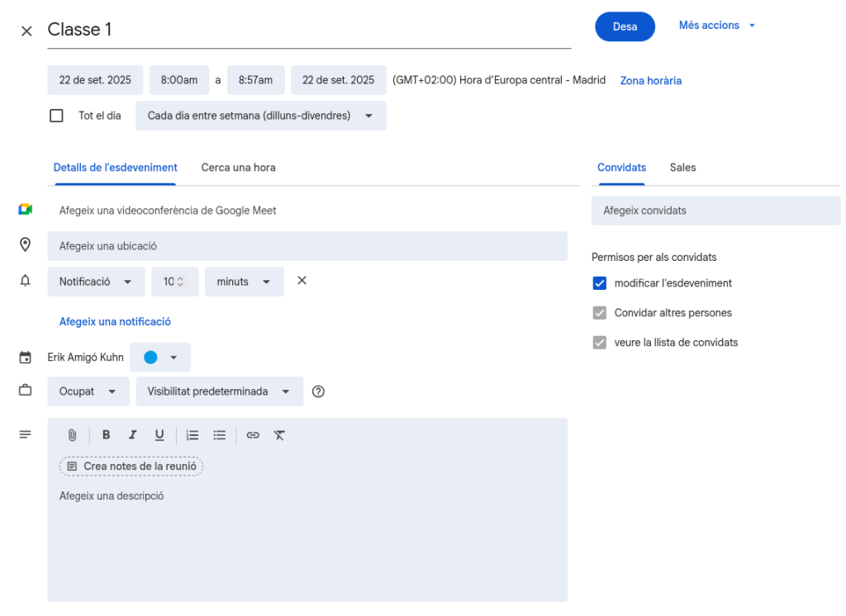Switch to the Cerca una hora tab
This screenshot has height=616, width=846.
point(238,168)
